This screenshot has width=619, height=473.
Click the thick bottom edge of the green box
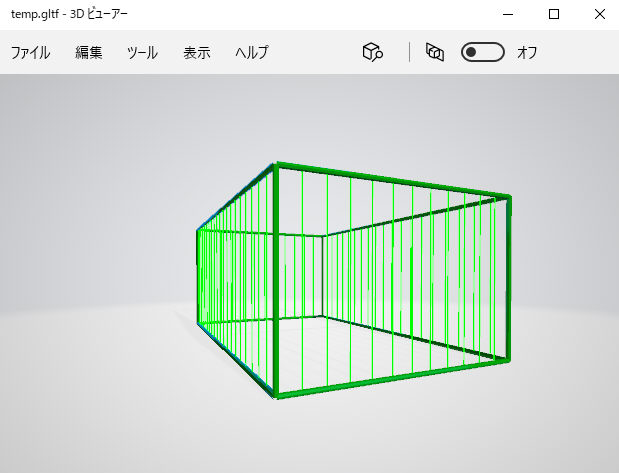click(x=390, y=377)
